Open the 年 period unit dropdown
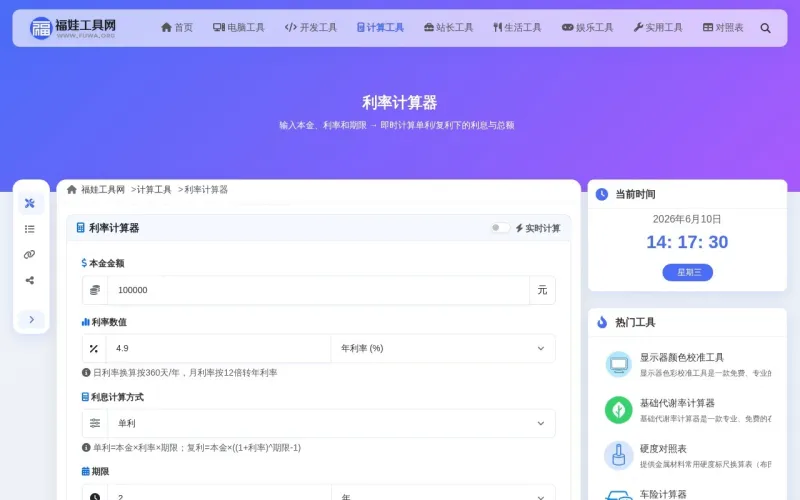The width and height of the screenshot is (800, 500). [x=443, y=495]
